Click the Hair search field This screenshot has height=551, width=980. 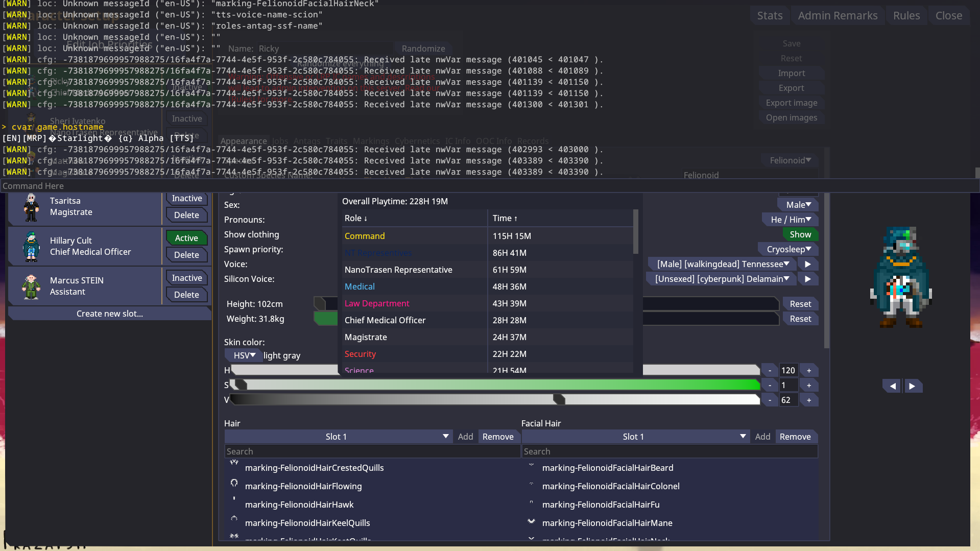372,451
